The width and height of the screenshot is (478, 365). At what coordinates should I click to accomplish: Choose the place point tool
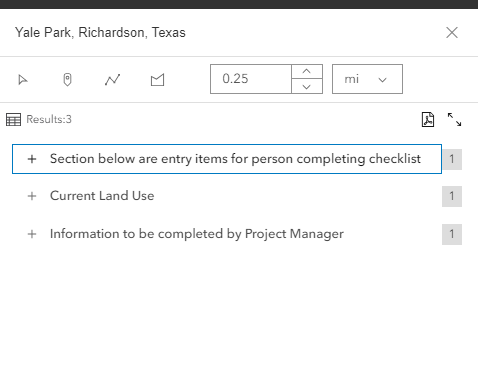pos(67,80)
